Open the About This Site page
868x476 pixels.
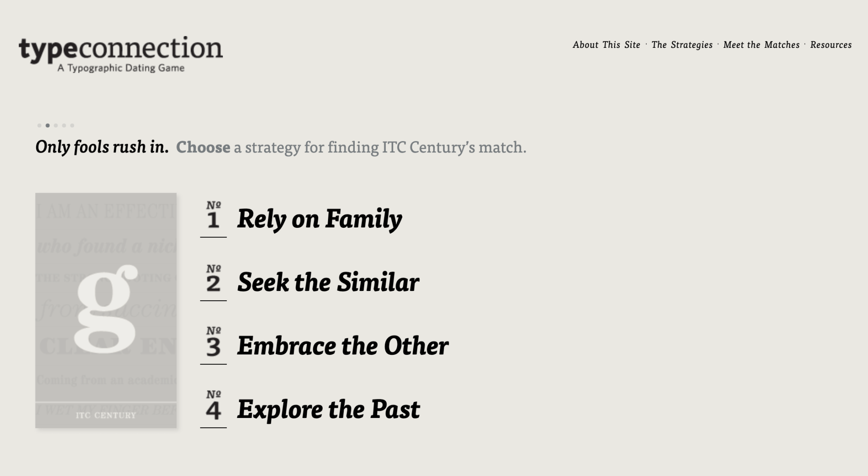pos(606,45)
